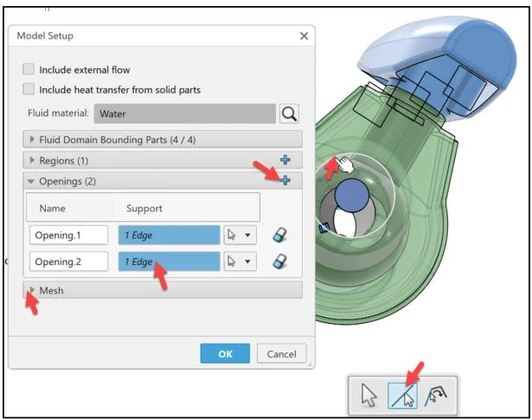Cancel the Model Setup dialog
This screenshot has width=532, height=420.
pos(282,354)
